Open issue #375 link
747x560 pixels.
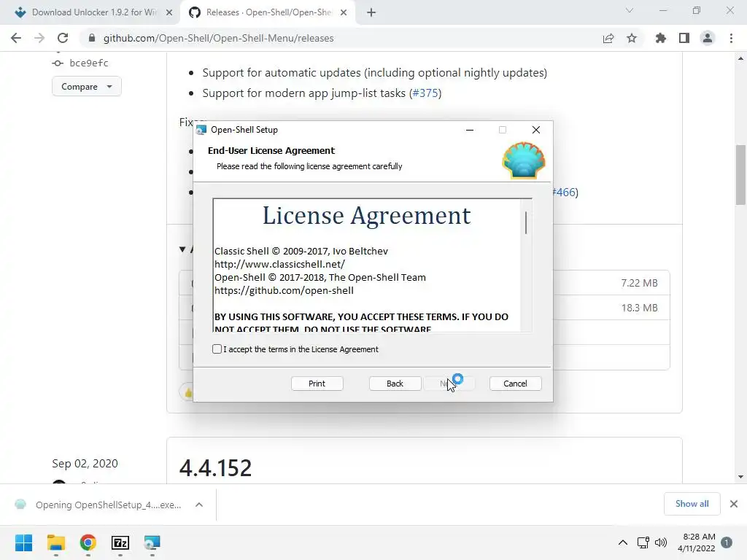[x=425, y=93]
